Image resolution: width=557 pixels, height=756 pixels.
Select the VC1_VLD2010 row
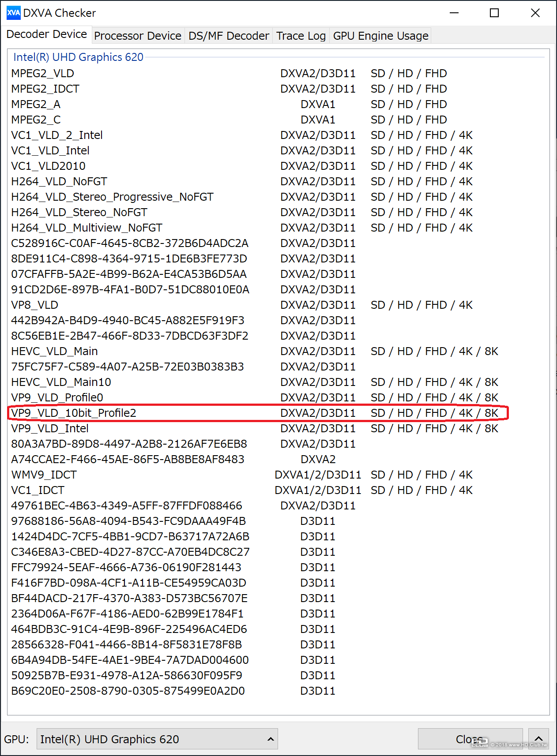click(x=278, y=166)
